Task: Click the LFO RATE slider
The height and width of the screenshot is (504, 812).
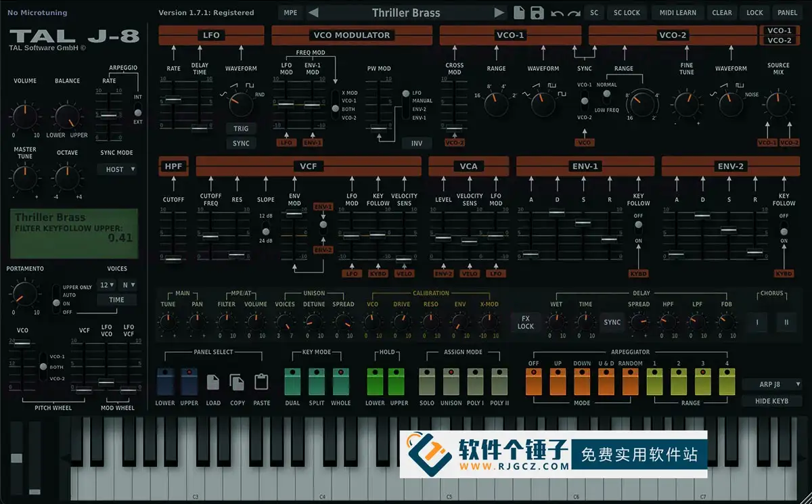Action: click(173, 103)
